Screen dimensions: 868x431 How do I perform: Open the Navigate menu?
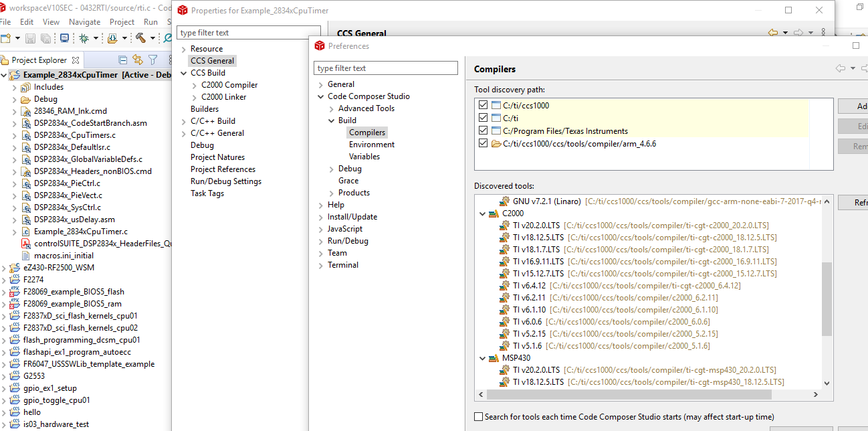(85, 21)
